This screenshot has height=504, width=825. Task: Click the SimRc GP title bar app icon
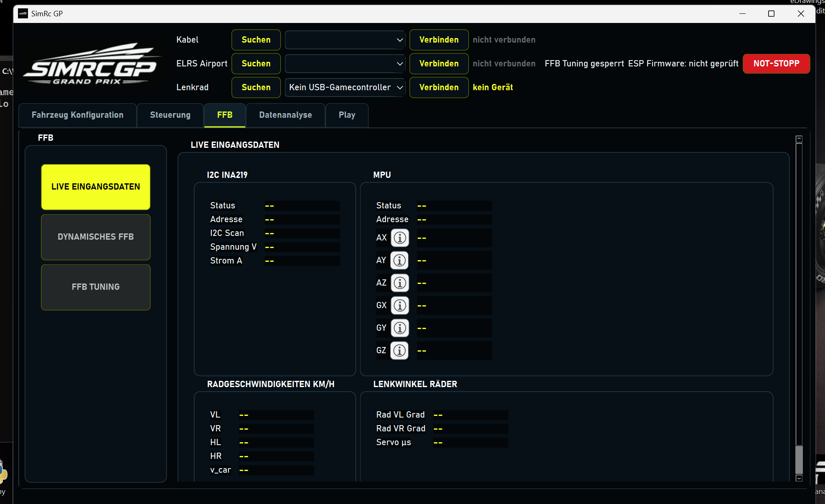tap(23, 13)
